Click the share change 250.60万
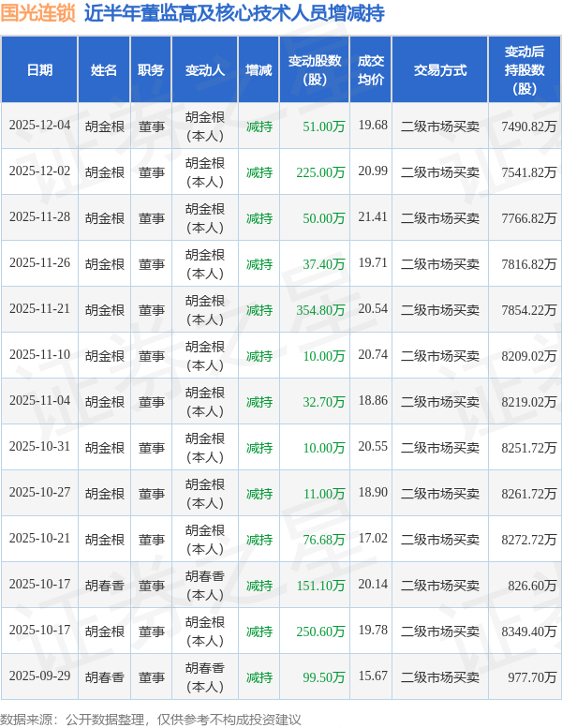The width and height of the screenshot is (562, 728). click(x=320, y=631)
